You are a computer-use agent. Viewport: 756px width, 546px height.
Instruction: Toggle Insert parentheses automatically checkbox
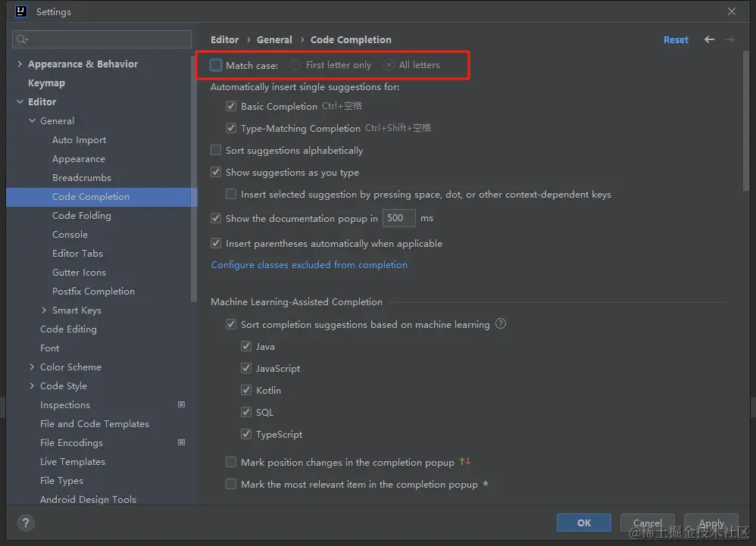pos(216,243)
